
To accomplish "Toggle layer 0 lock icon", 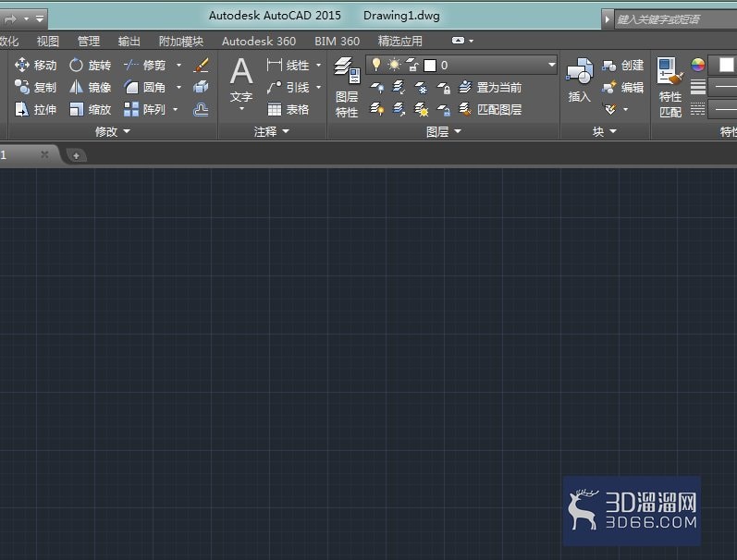I will click(x=412, y=65).
